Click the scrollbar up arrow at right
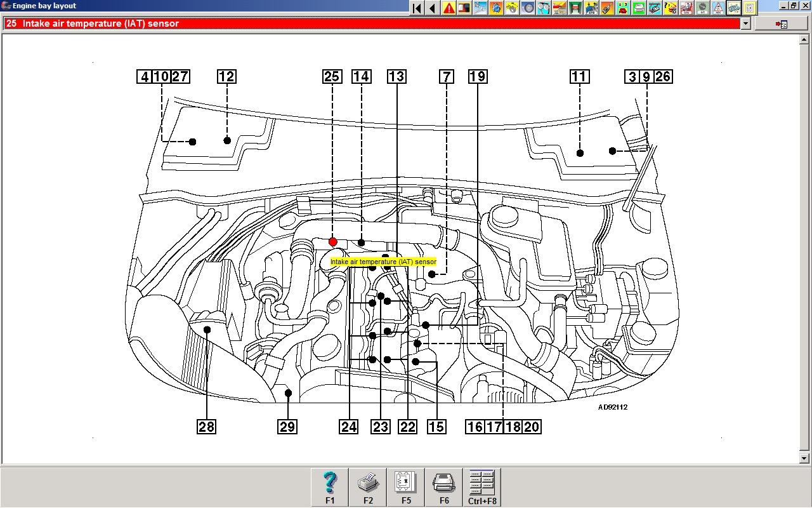This screenshot has height=508, width=812. pyautogui.click(x=805, y=39)
